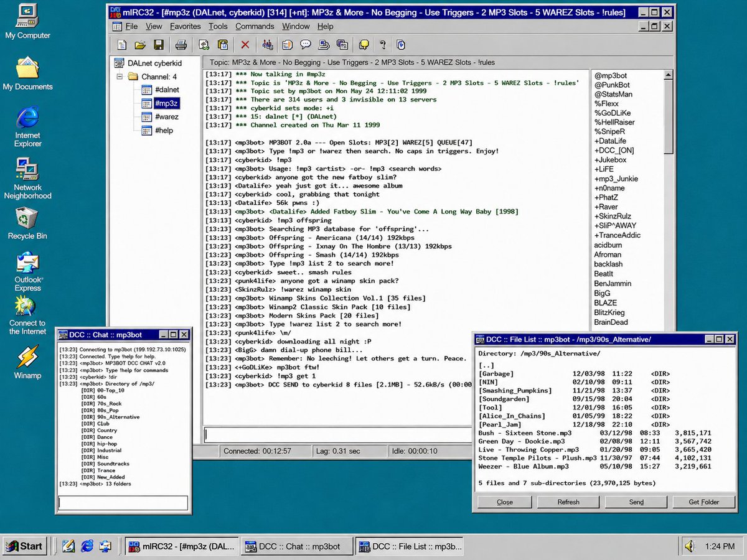
Task: Open the View menu
Action: click(154, 26)
